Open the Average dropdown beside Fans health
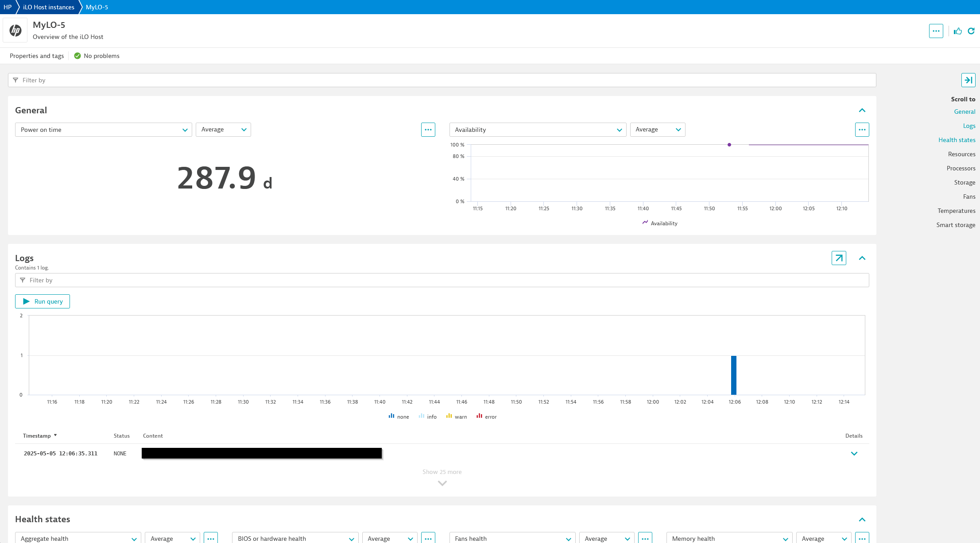The height and width of the screenshot is (543, 980). pos(607,538)
